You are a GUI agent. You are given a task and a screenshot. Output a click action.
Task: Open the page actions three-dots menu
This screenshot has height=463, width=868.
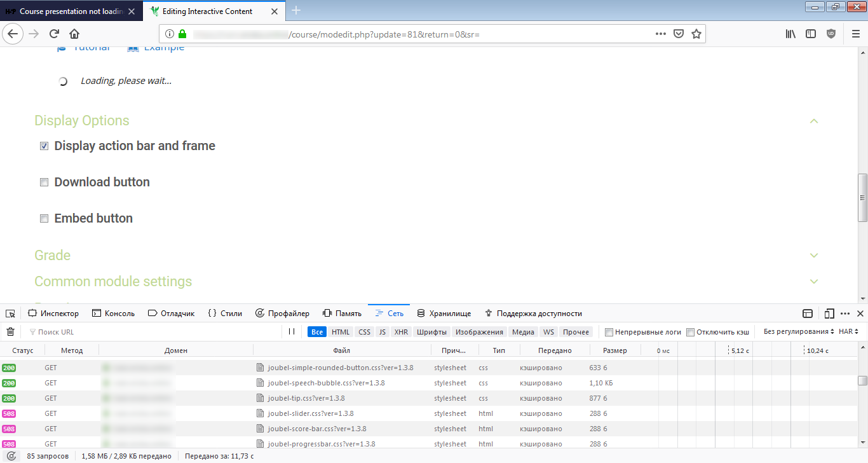(x=661, y=34)
